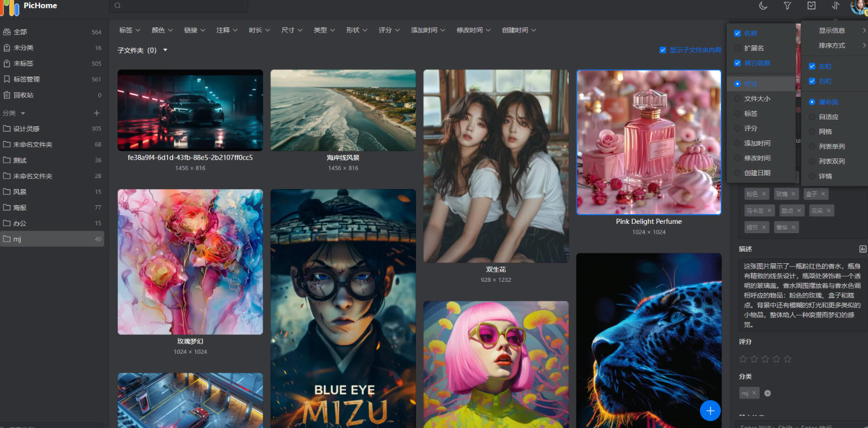Toggle 显示子文件夹内容 checkbox

663,50
